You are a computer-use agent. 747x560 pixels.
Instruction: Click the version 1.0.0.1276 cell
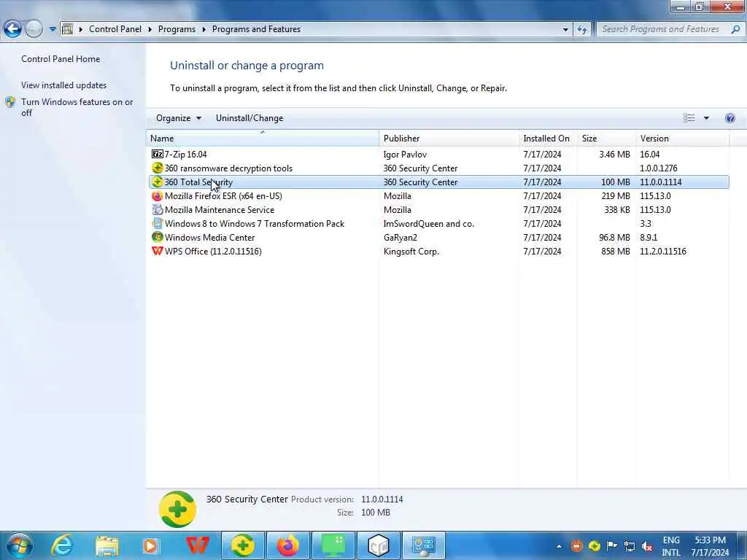pos(659,168)
